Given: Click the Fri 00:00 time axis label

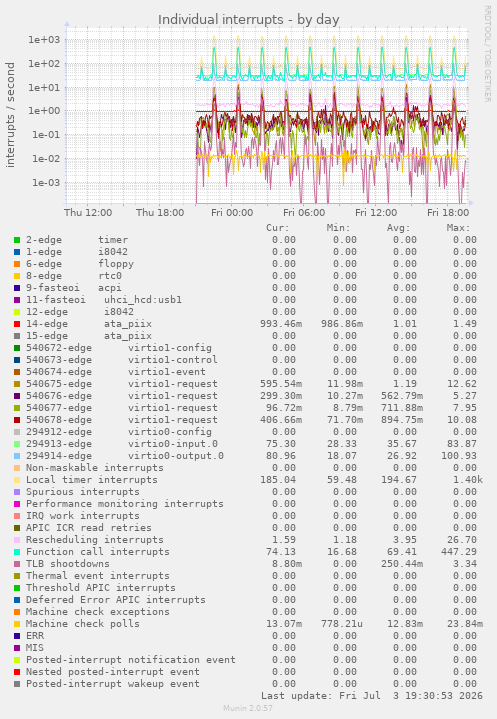Looking at the screenshot, I should 232,212.
